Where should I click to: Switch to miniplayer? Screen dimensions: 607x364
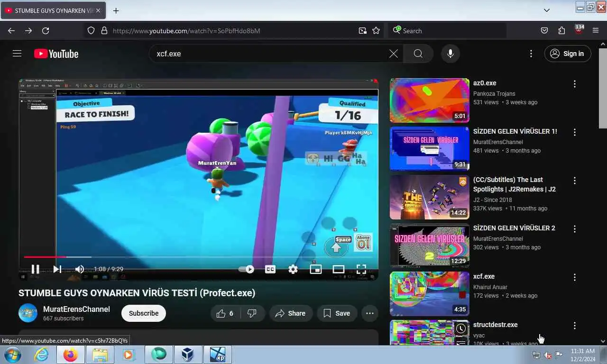tap(316, 269)
